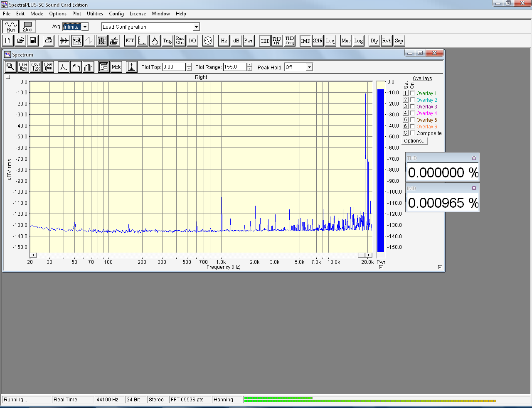Screen dimensions: 532x408
Task: Open Run Ctrl toolbar button
Action: 180,41
